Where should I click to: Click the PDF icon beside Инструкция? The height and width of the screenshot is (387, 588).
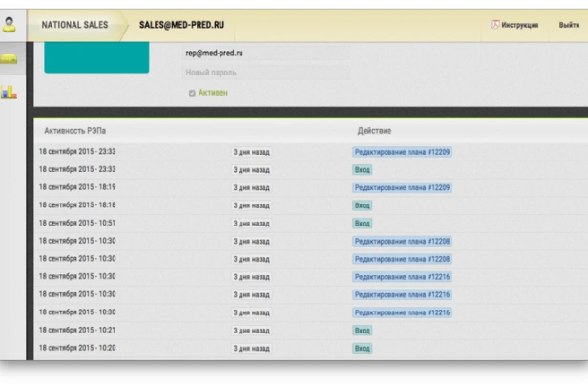click(494, 25)
